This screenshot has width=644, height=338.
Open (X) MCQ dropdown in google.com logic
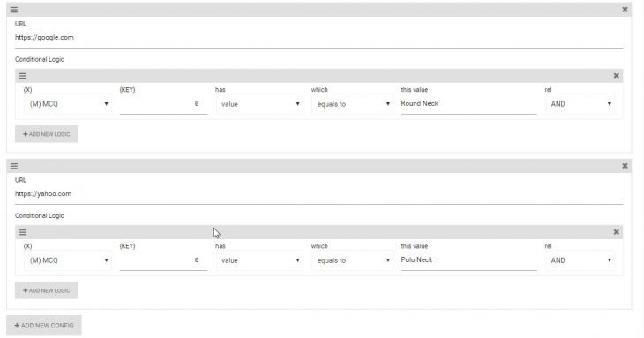coord(68,104)
